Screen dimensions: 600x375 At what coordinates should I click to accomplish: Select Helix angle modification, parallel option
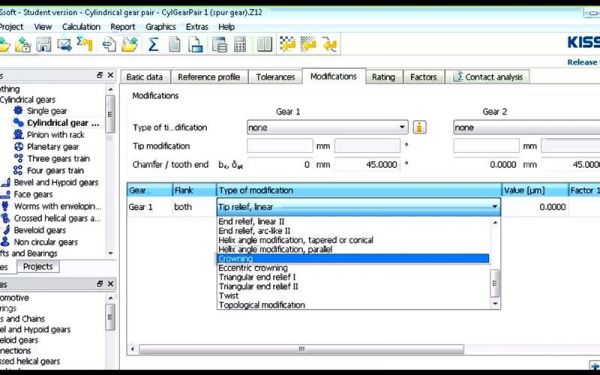click(353, 249)
